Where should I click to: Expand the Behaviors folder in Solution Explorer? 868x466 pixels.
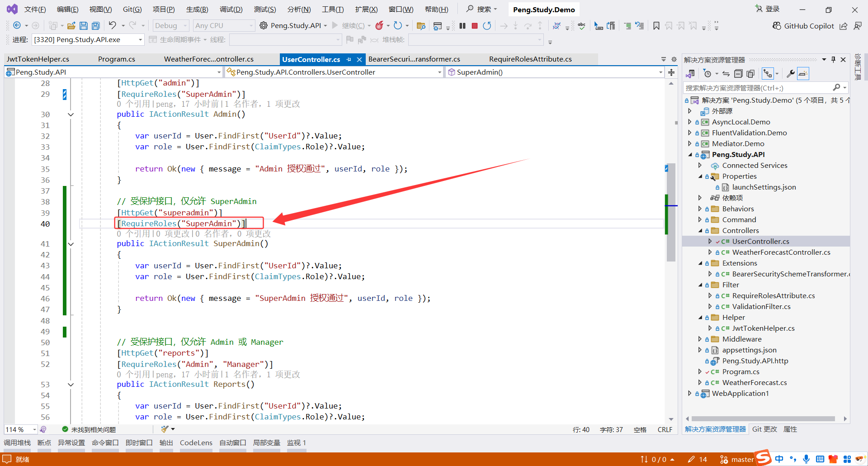click(700, 209)
